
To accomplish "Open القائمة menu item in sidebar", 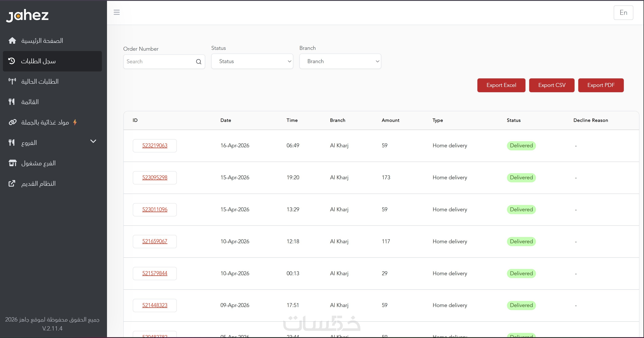I will pos(30,102).
